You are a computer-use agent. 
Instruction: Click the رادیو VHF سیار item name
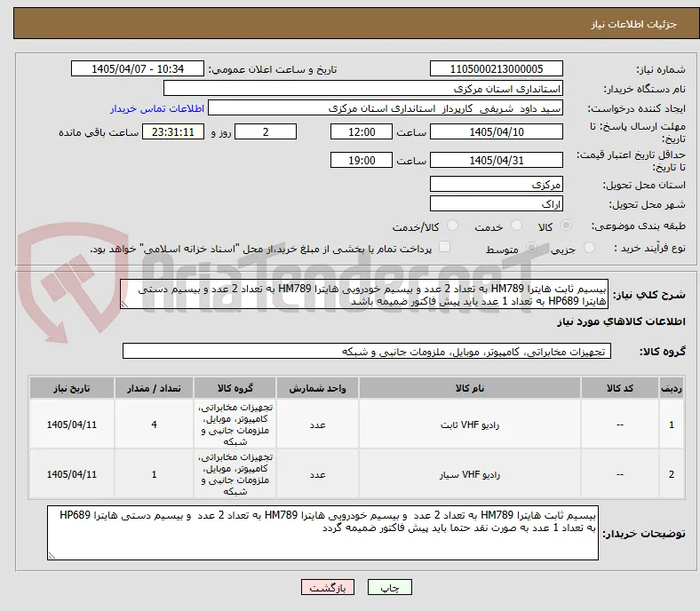pyautogui.click(x=470, y=474)
